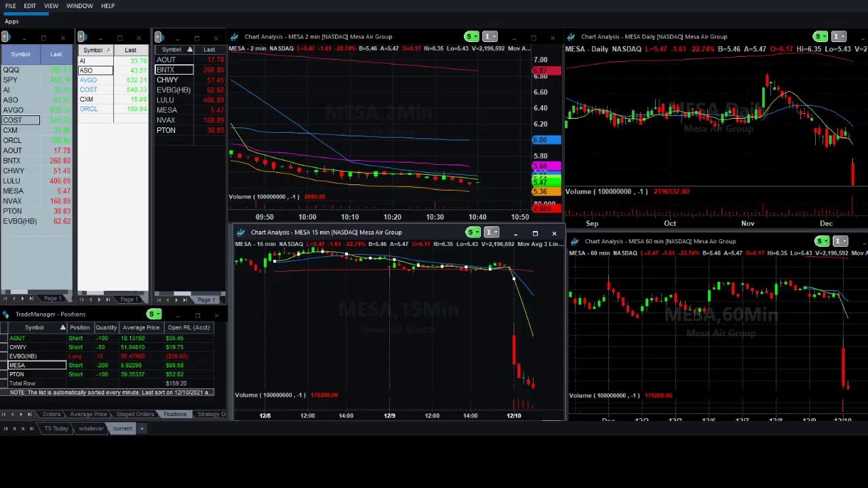Go to the previous page in the third watchlist
This screenshot has height=488, width=868.
pos(167,299)
